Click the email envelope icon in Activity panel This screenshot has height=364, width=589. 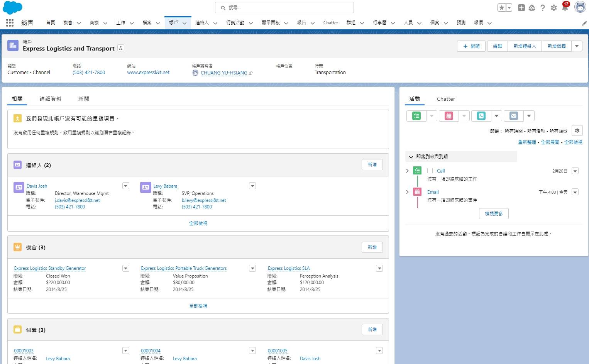pyautogui.click(x=514, y=116)
